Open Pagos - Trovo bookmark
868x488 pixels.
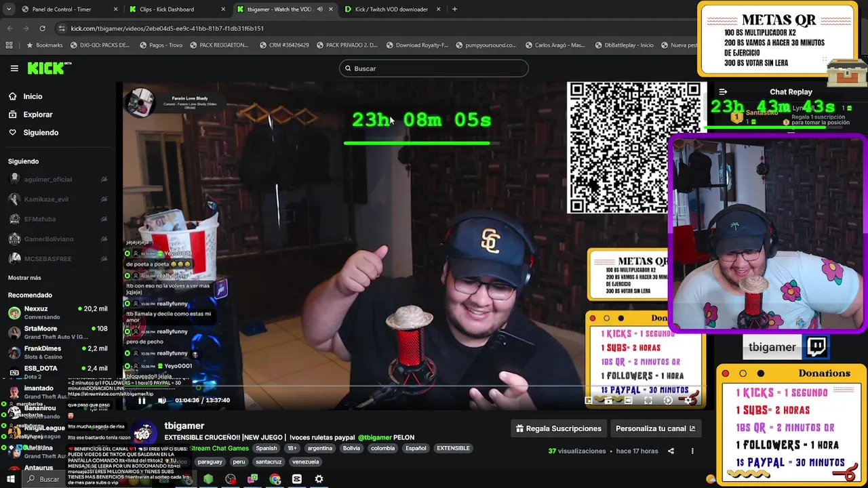coord(161,45)
